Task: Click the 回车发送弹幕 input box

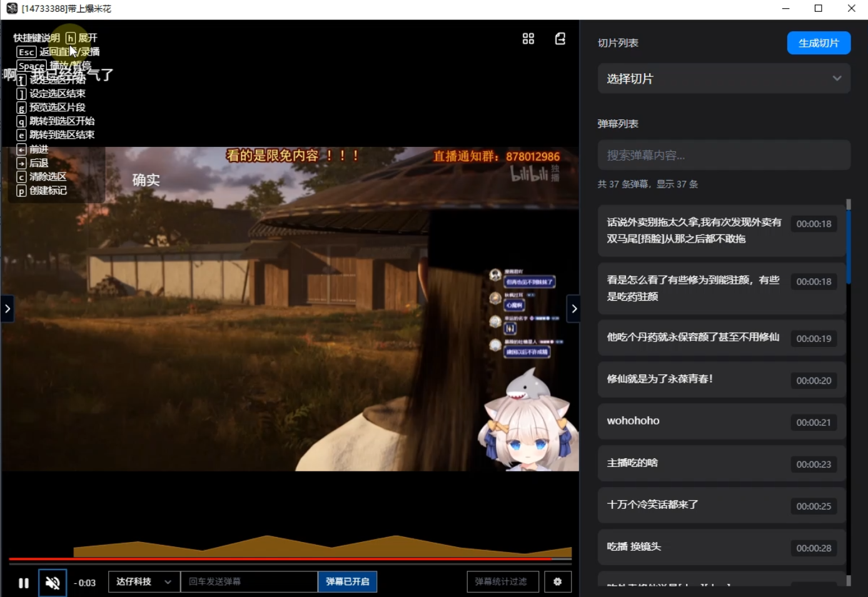Action: pyautogui.click(x=249, y=582)
